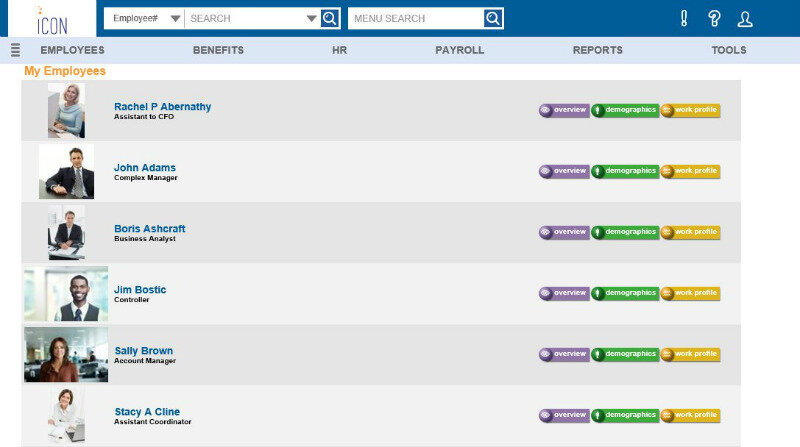Expand the Employee# search type dropdown
Viewport: 800px width, 447px height.
pos(145,18)
